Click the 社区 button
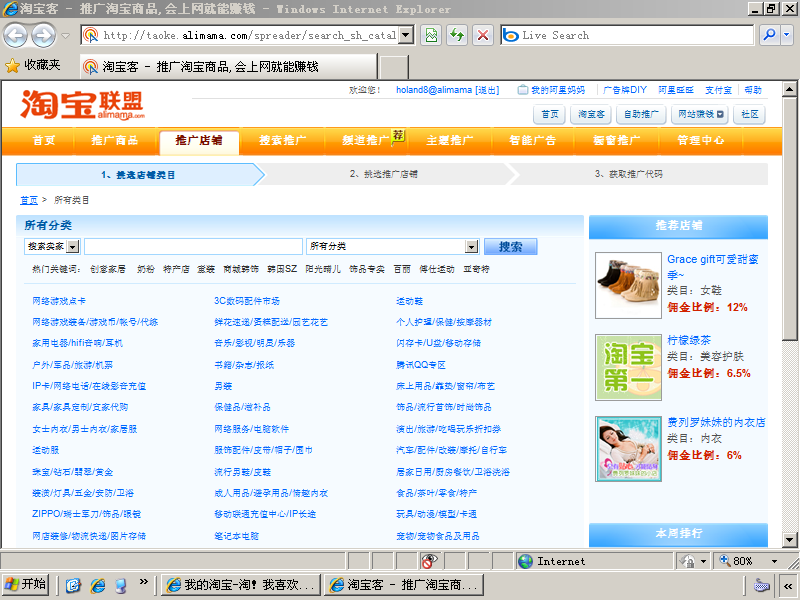Screen dimensions: 800x600 [749, 114]
